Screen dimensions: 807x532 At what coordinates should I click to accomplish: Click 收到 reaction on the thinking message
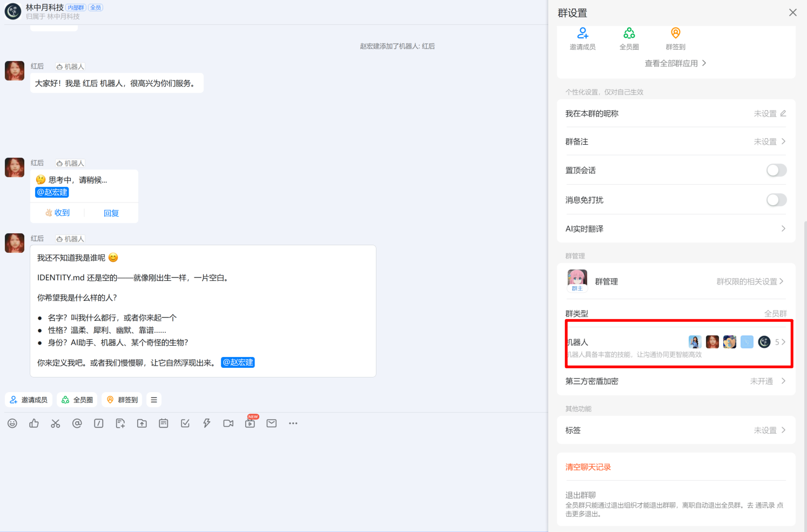(58, 213)
